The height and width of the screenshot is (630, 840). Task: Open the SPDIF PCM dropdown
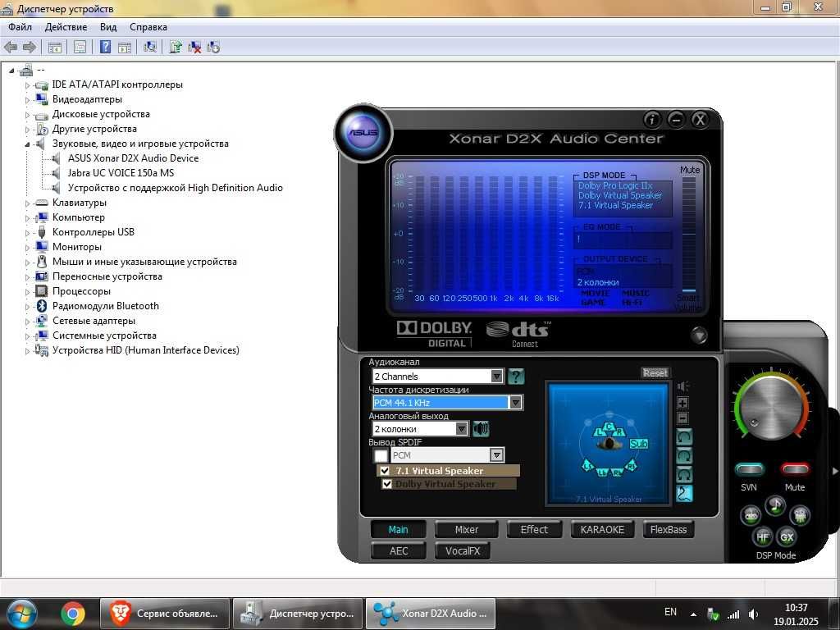496,454
